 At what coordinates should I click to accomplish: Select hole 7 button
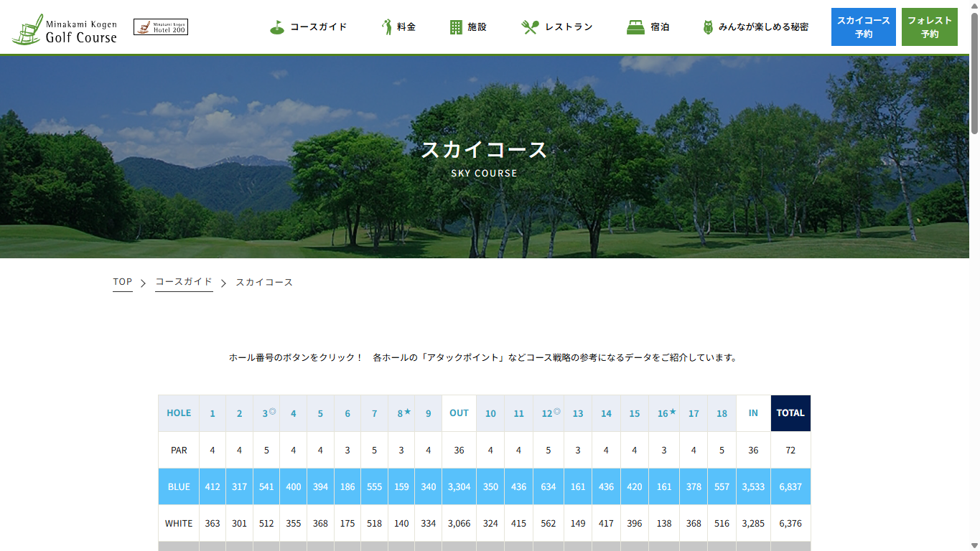click(374, 413)
